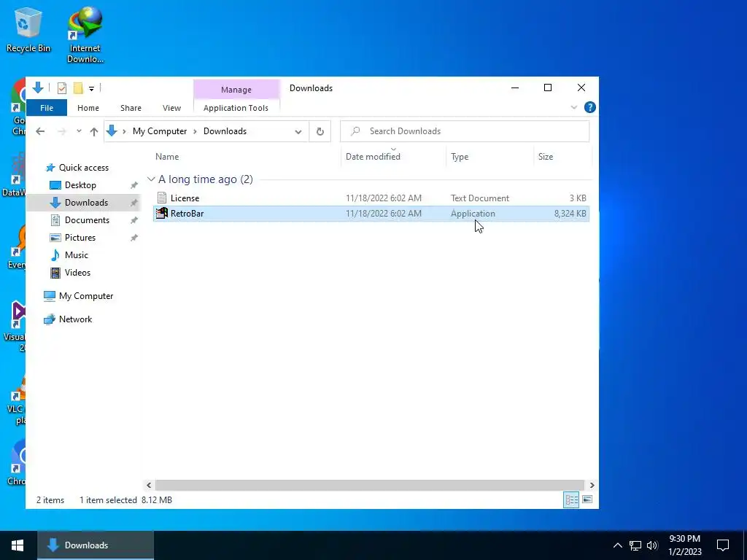Expand the ribbon with the chevron

(x=573, y=108)
